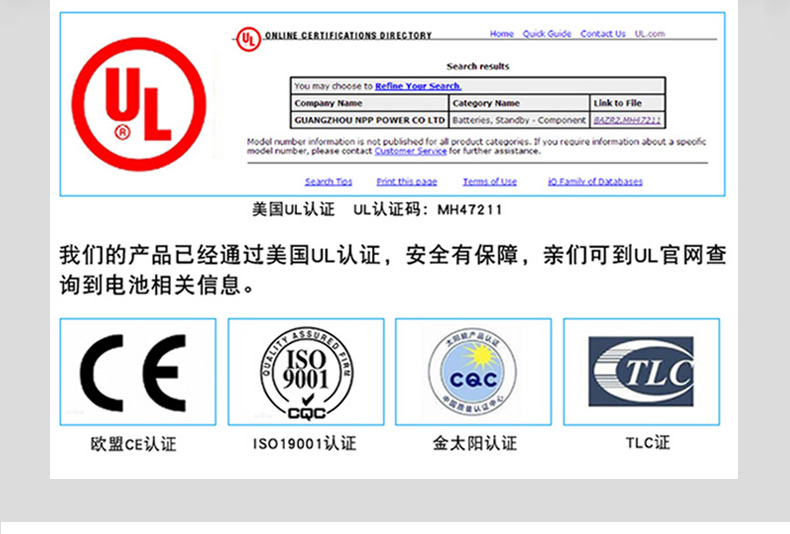Click the ISO 9001 CQC badge
790x534 pixels.
306,373
